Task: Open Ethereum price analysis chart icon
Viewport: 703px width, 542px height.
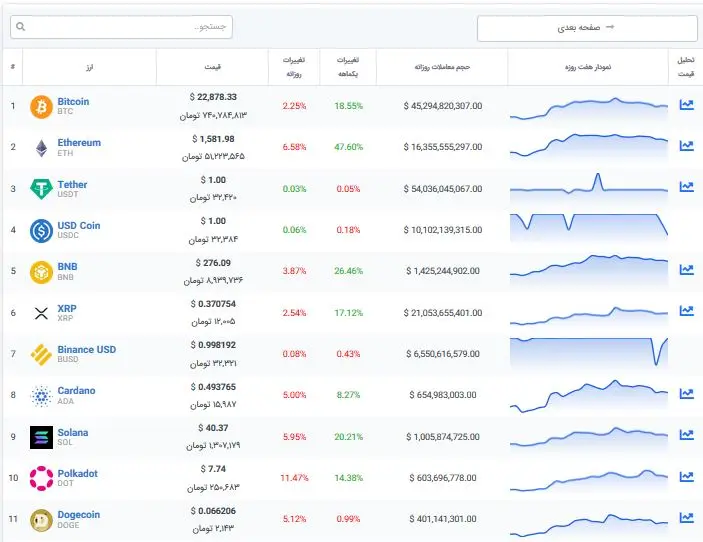Action: point(686,146)
